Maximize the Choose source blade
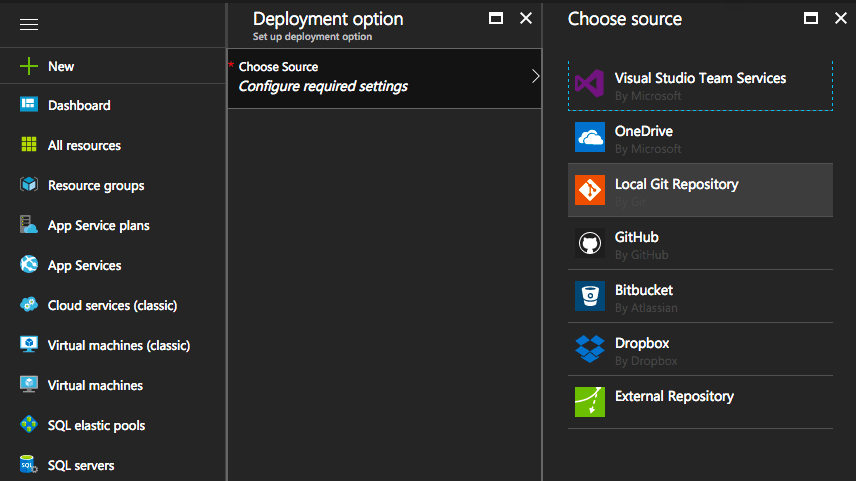856x481 pixels. 811,19
